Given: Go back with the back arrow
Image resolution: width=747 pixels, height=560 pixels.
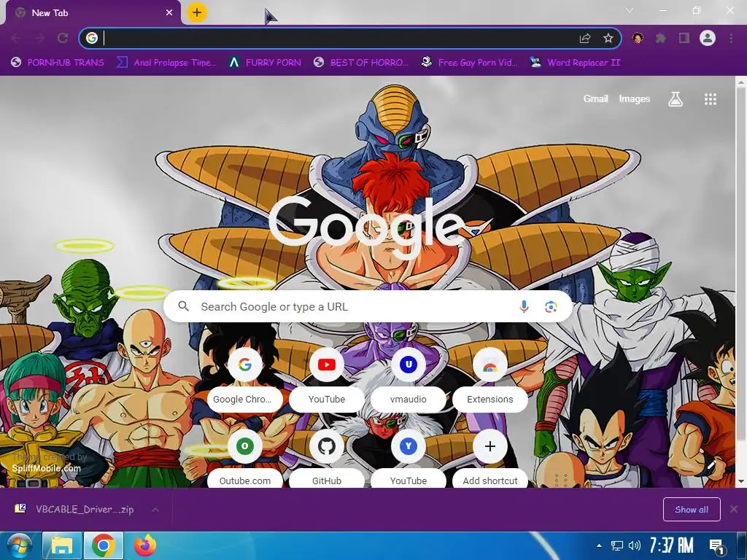Looking at the screenshot, I should [x=16, y=38].
